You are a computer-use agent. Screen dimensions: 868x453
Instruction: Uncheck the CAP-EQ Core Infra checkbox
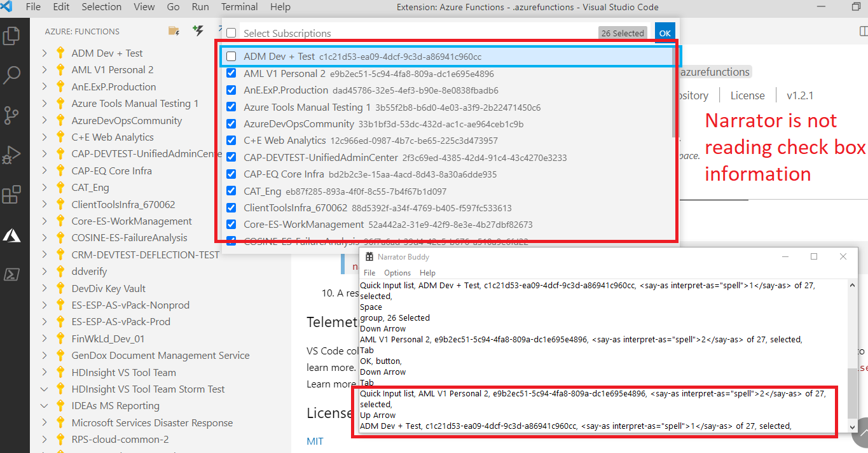231,174
